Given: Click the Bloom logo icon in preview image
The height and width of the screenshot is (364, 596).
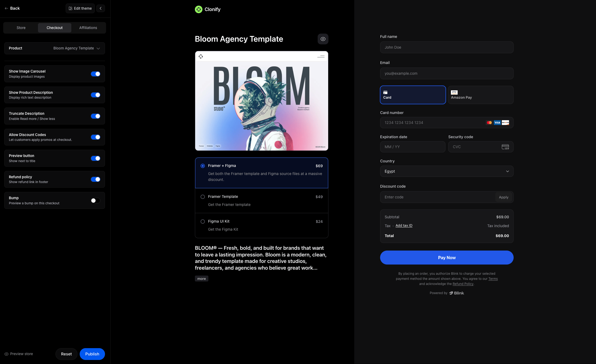Looking at the screenshot, I should (201, 56).
